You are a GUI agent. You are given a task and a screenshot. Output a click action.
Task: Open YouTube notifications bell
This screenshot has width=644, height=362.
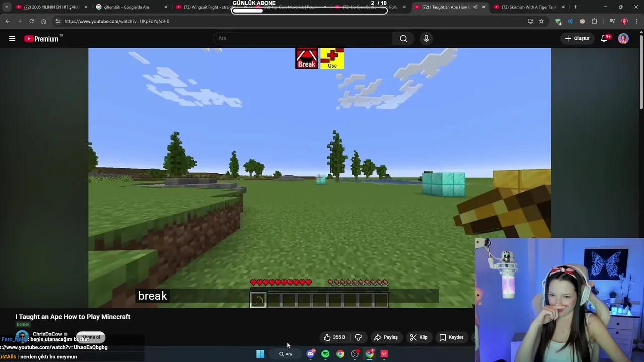[605, 39]
